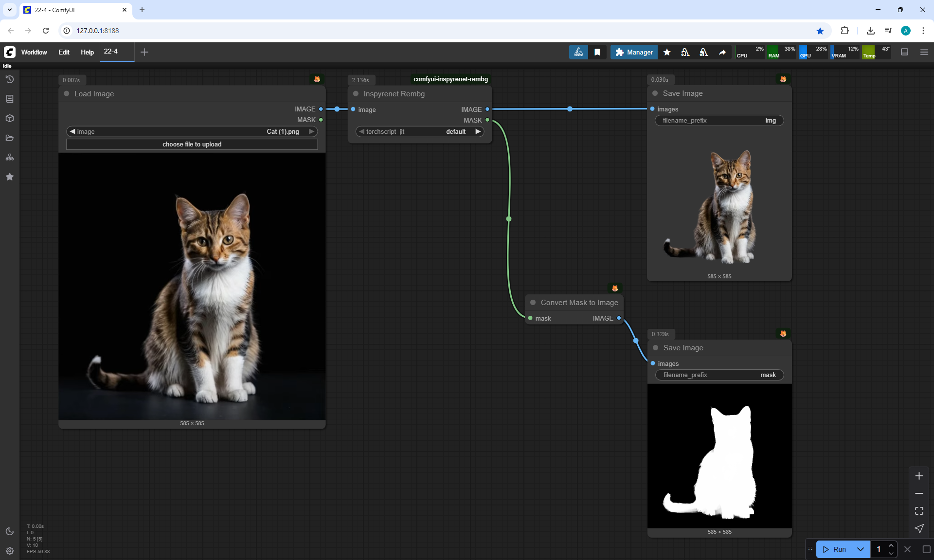Screen dimensions: 934x560
Task: Open the node library cube icon
Action: point(10,118)
